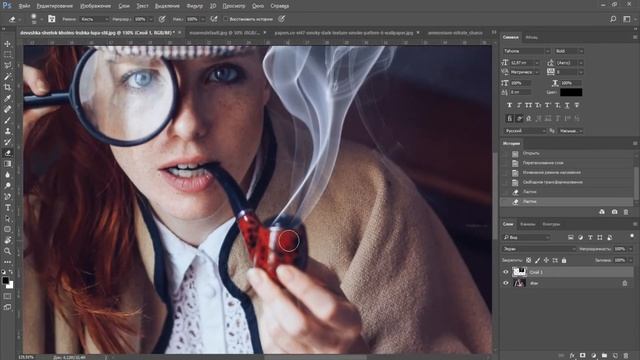Click the background color swatch in toolbar
Image resolution: width=640 pixels, height=360 pixels.
[10, 285]
